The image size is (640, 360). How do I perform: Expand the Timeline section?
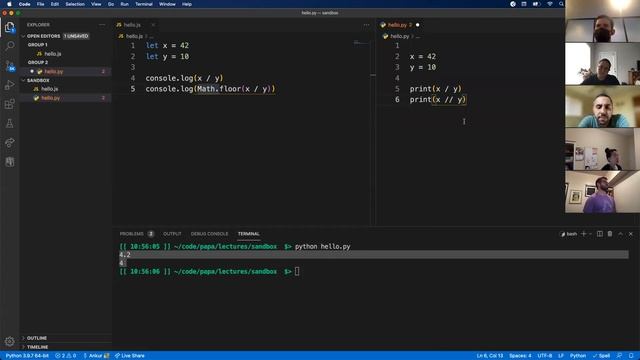[38, 347]
